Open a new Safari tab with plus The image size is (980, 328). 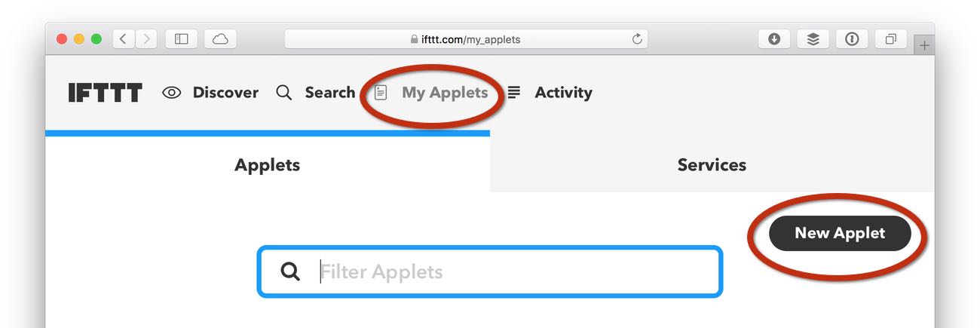pos(924,45)
